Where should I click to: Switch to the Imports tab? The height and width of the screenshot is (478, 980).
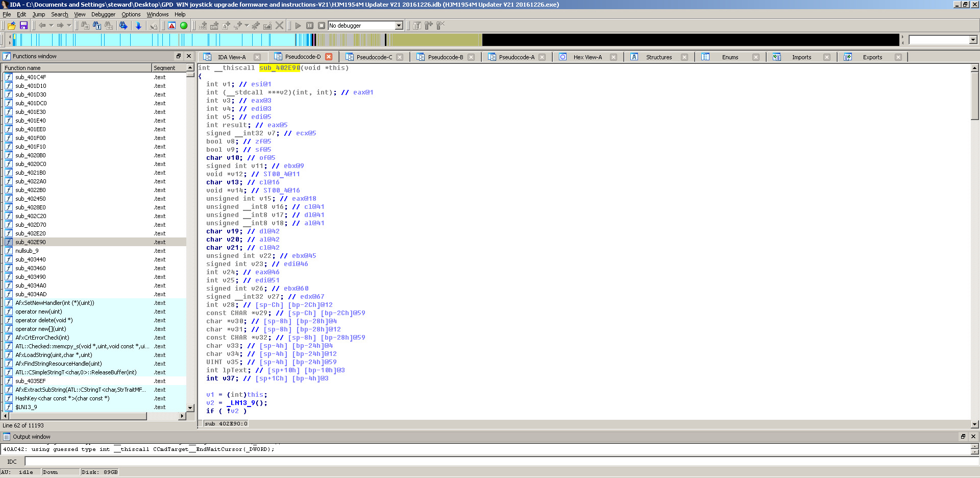coord(801,57)
